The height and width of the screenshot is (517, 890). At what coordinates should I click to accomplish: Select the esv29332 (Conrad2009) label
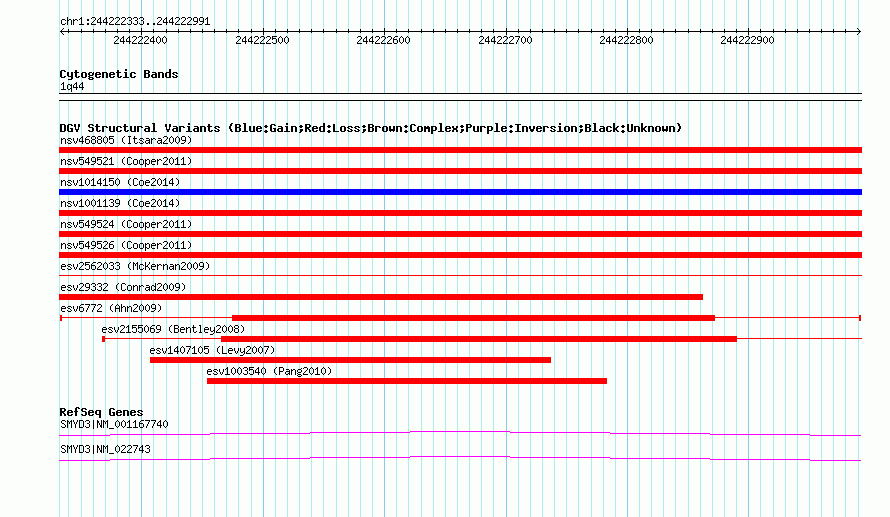(x=123, y=287)
